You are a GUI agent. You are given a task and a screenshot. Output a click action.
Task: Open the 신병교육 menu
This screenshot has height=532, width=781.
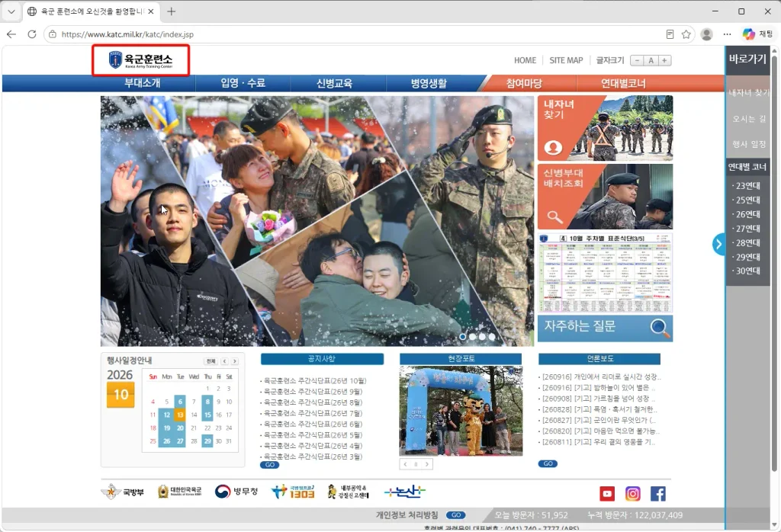point(334,83)
